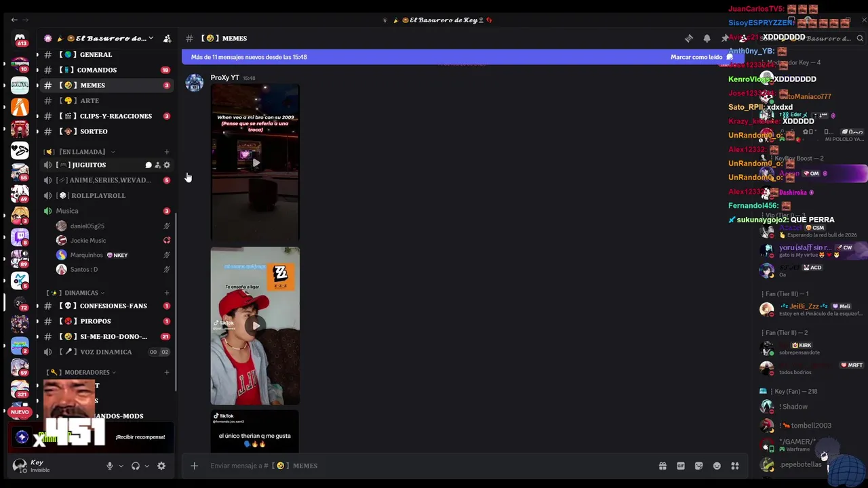Open emoji picker in message bar
Image resolution: width=868 pixels, height=488 pixels.
pyautogui.click(x=717, y=466)
